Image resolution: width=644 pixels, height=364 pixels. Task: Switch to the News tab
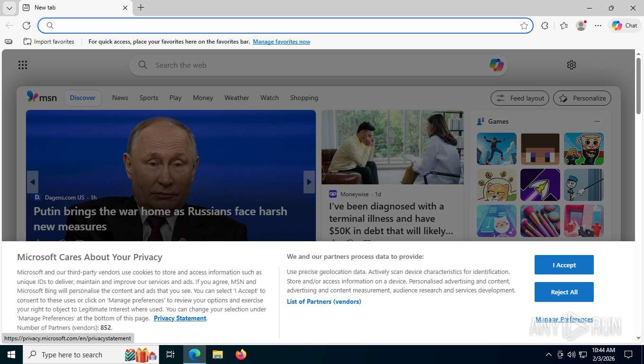(120, 98)
